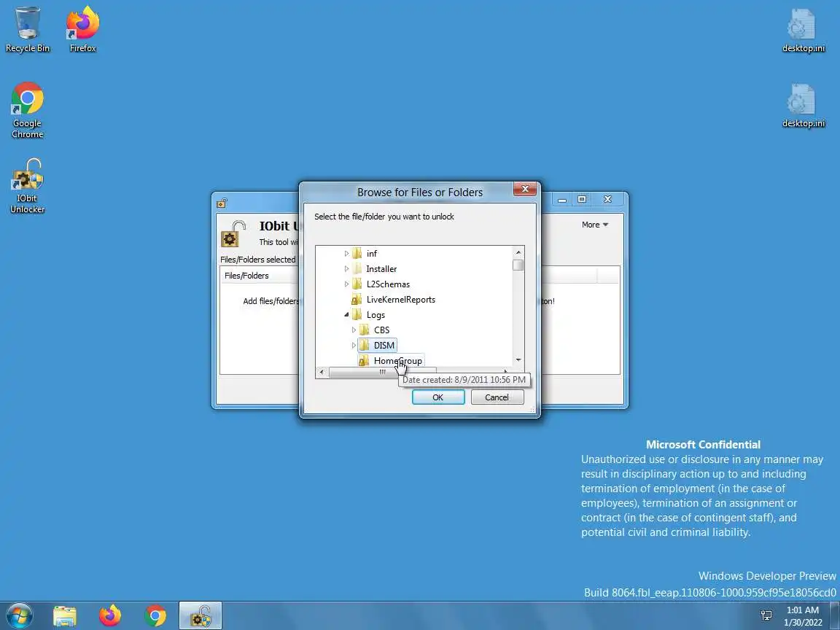Image resolution: width=840 pixels, height=630 pixels.
Task: Select the IObit Unlocker desktop icon
Action: coord(27,186)
